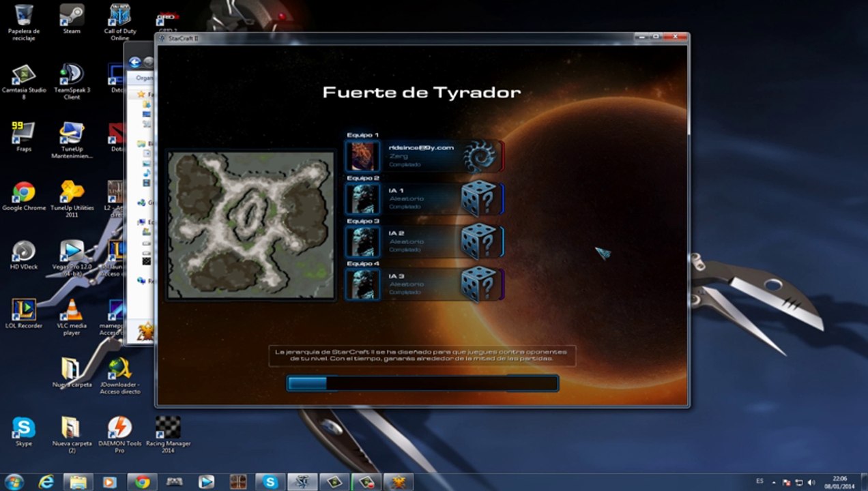The width and height of the screenshot is (868, 491).
Task: Switch to Chrome in the taskbar
Action: [x=142, y=482]
